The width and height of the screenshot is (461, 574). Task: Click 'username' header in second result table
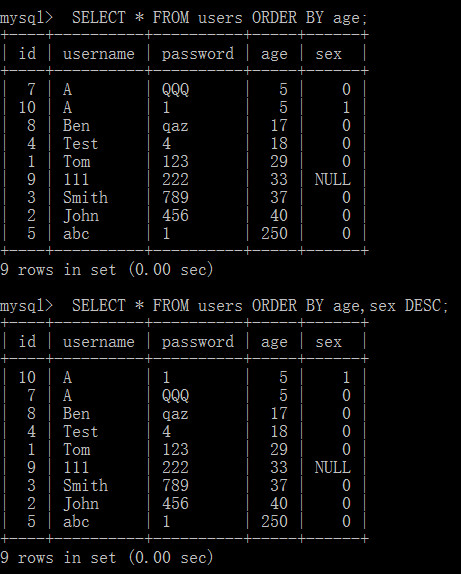pos(99,342)
